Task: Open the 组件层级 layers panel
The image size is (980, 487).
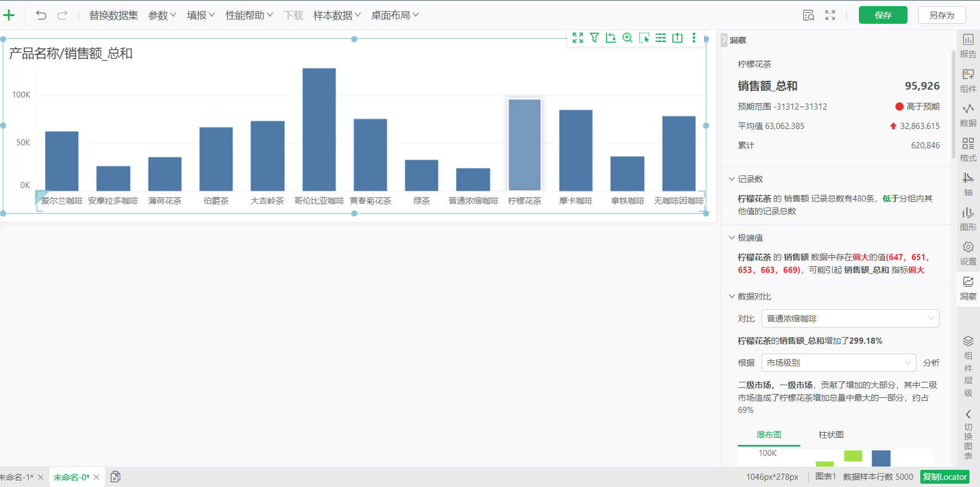Action: (968, 366)
